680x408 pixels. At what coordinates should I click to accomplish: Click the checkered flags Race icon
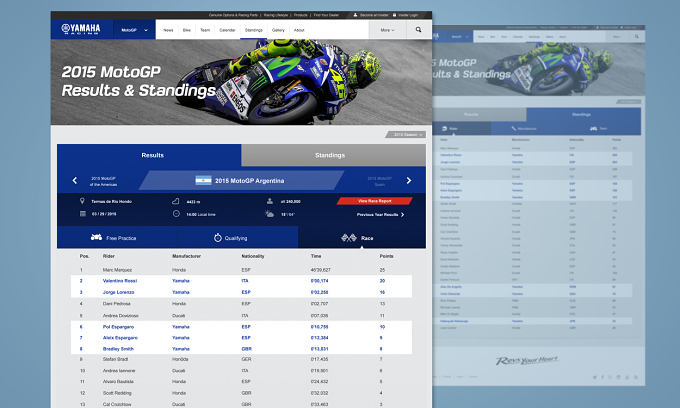(x=349, y=238)
